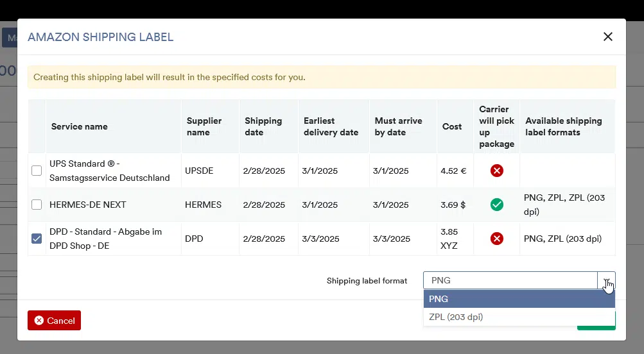Viewport: 644px width, 354px height.
Task: Click red X icon in UPS row
Action: [496, 171]
